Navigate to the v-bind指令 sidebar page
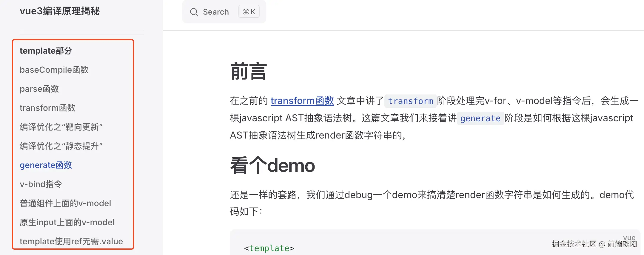 click(41, 184)
